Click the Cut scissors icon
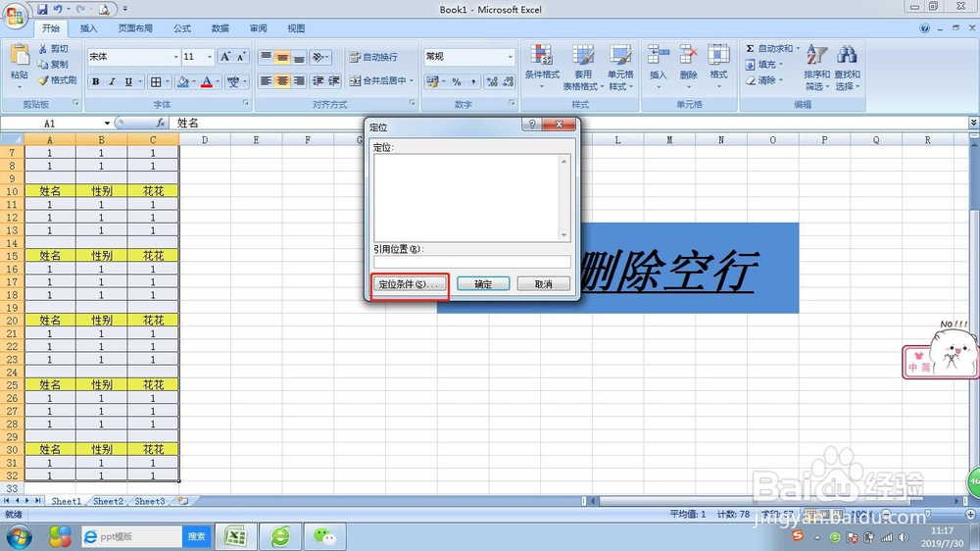This screenshot has height=551, width=980. coord(42,49)
